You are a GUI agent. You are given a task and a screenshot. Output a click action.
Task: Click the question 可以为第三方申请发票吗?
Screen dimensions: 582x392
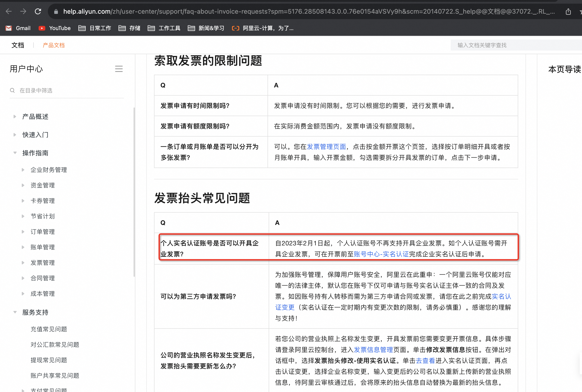198,296
